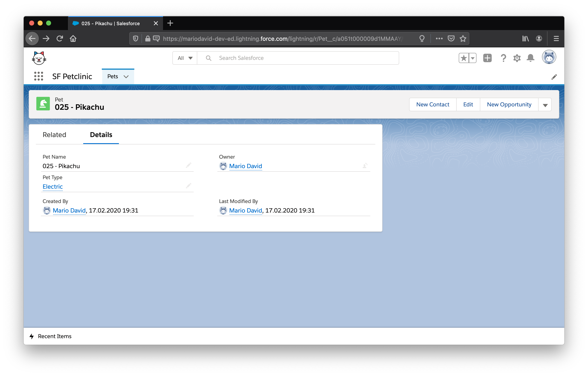Click the Owner avatar thumbnail
588x376 pixels.
[223, 166]
